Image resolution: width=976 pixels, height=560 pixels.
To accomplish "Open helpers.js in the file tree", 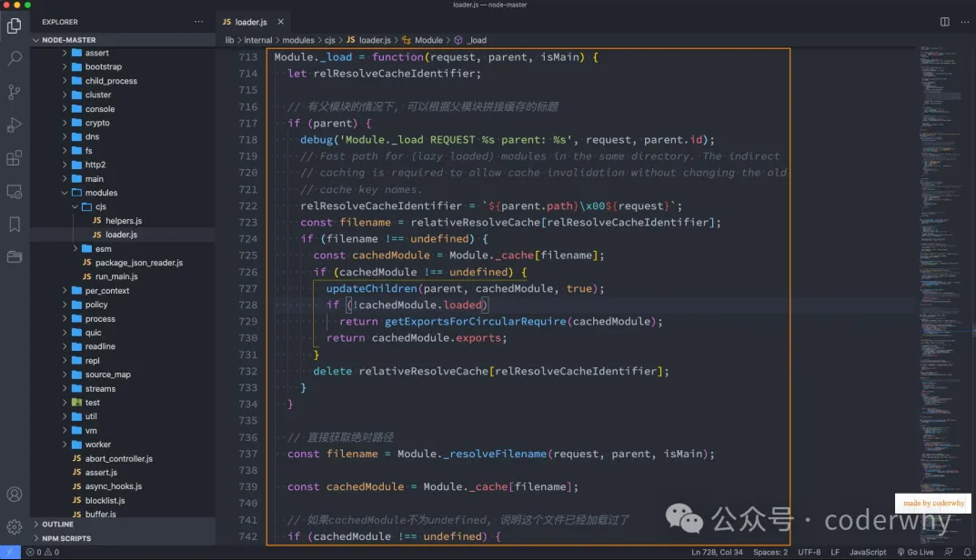I will point(123,221).
